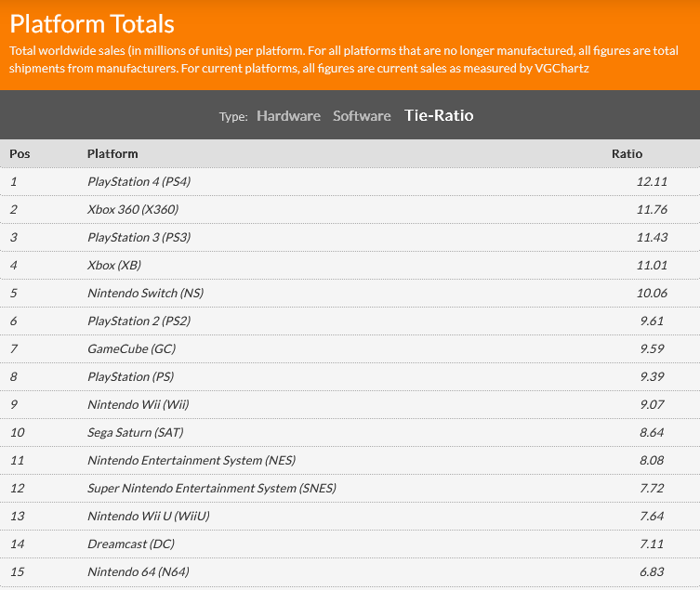Screen dimensions: 700x590
Task: Select the Nintendo Wii U (WiiU) name
Action: click(148, 517)
